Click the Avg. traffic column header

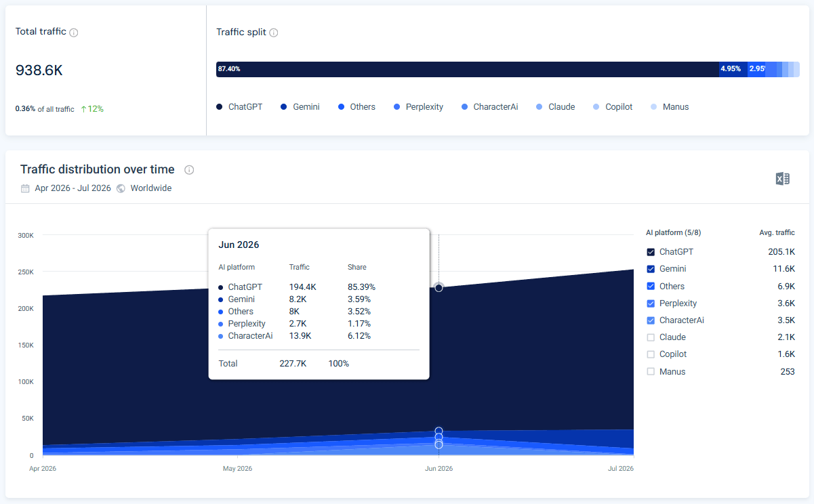click(777, 233)
